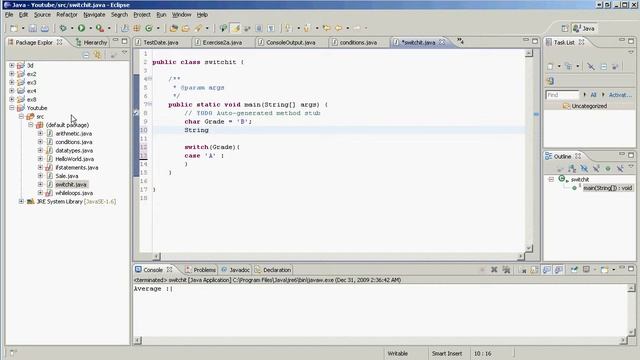640x360 pixels.
Task: Click Pin Console icon
Action: (x=574, y=270)
